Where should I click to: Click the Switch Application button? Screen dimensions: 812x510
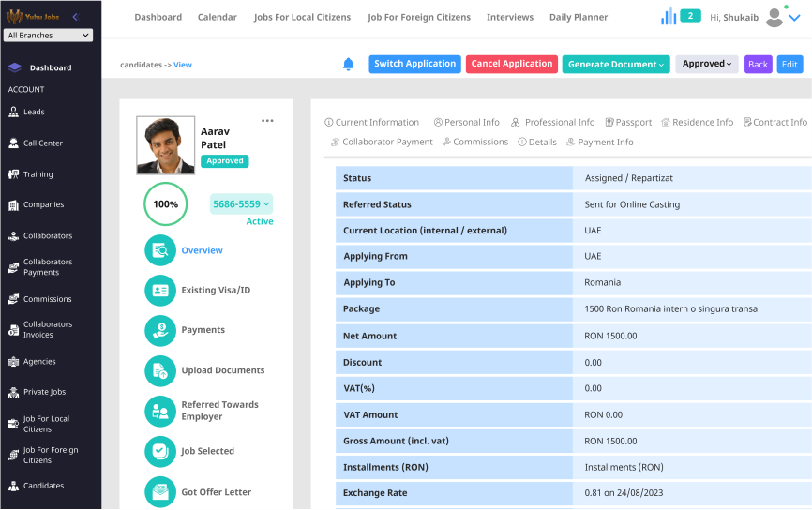[414, 65]
